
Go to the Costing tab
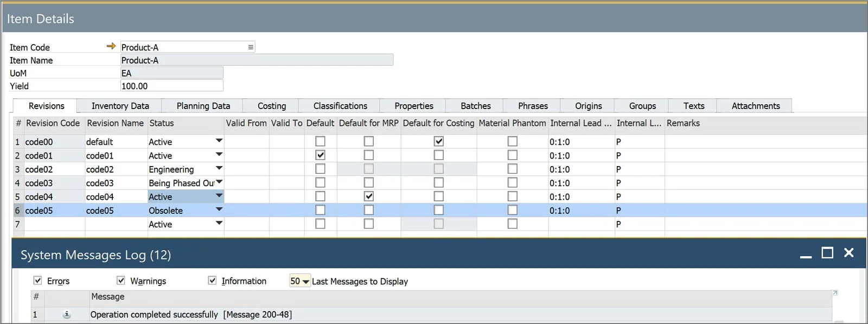[271, 106]
